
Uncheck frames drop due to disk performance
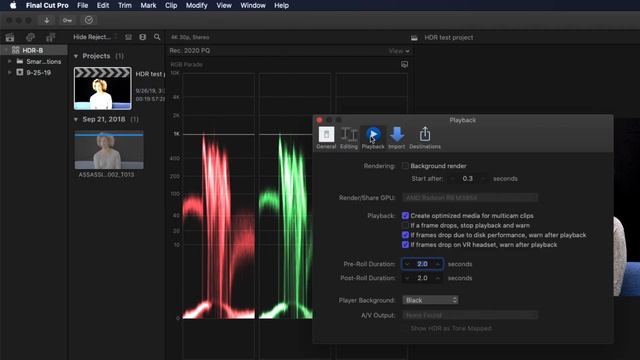(x=405, y=235)
